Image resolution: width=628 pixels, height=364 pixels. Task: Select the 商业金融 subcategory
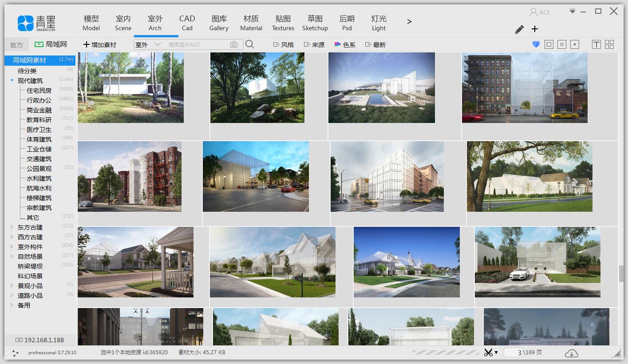[40, 110]
